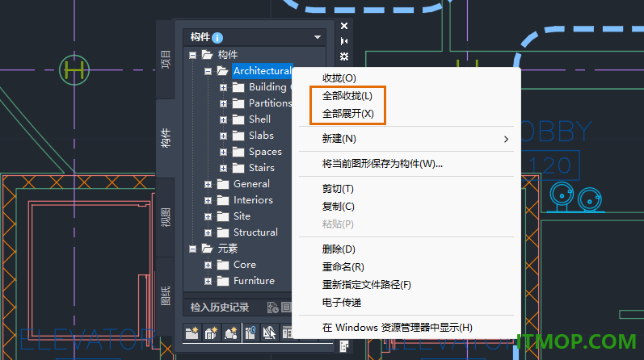Expand the Structural folder
This screenshot has height=360, width=644.
point(208,232)
